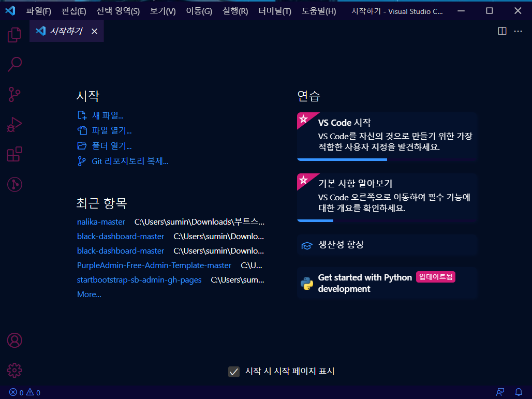Click the errors and warnings status indicator
The height and width of the screenshot is (399, 532).
[25, 393]
